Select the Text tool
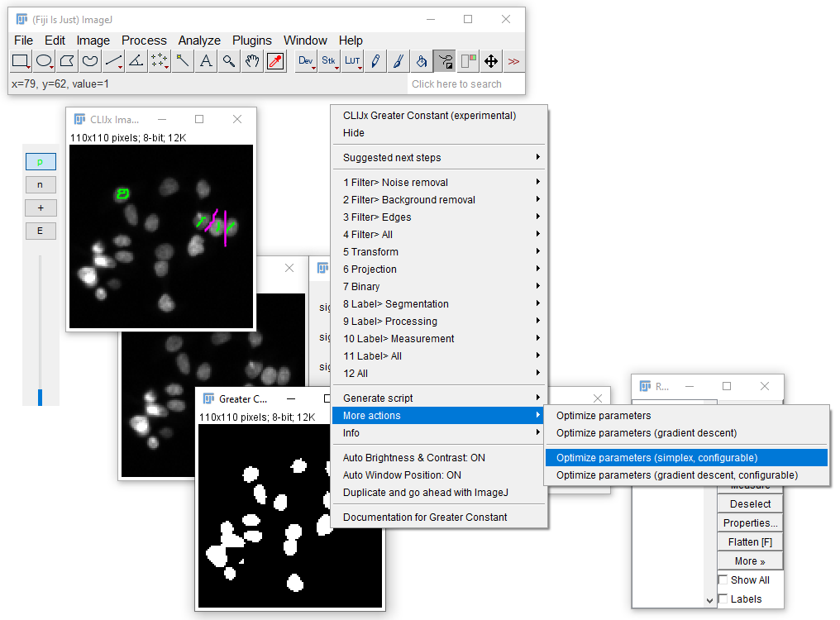This screenshot has width=840, height=620. [206, 61]
